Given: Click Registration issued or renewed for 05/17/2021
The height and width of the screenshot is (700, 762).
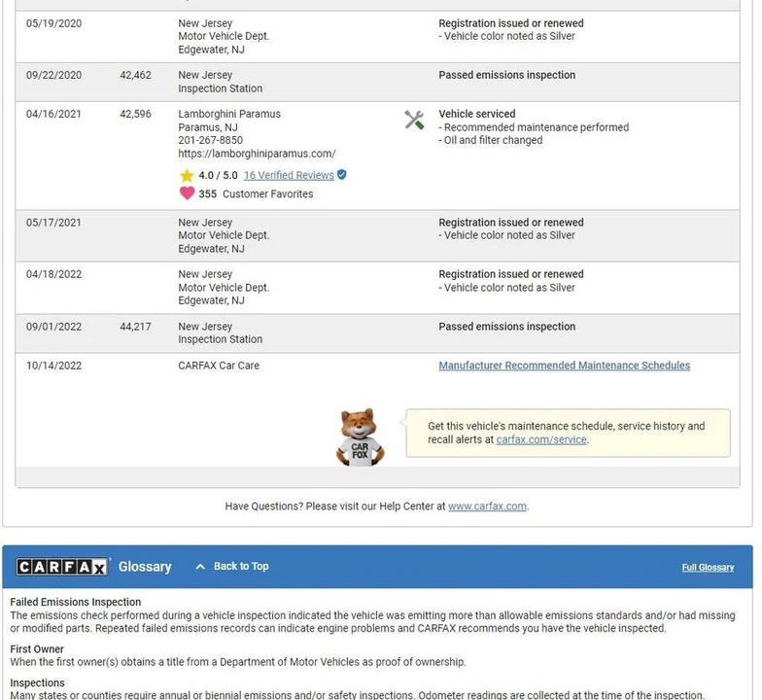Looking at the screenshot, I should 511,222.
